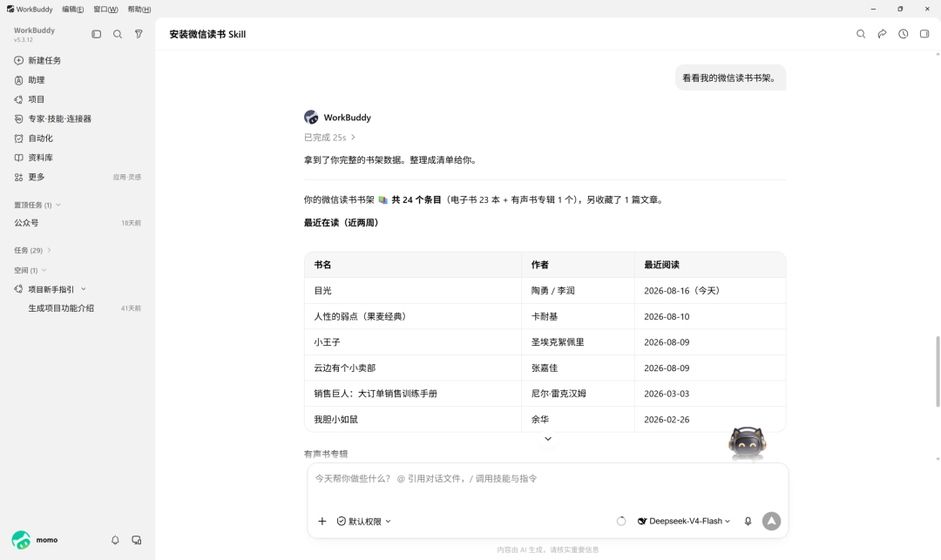Expand the 默认权限 permission dropdown

(363, 521)
